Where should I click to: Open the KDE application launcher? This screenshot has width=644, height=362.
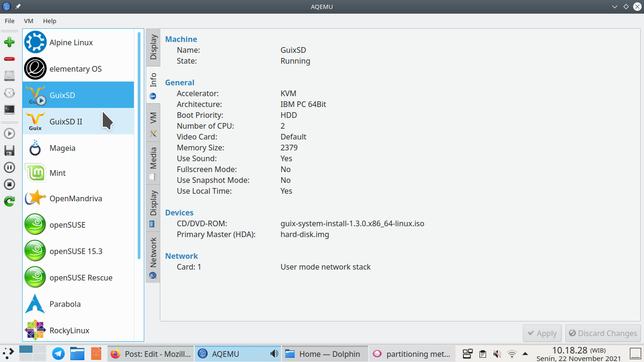click(8, 353)
